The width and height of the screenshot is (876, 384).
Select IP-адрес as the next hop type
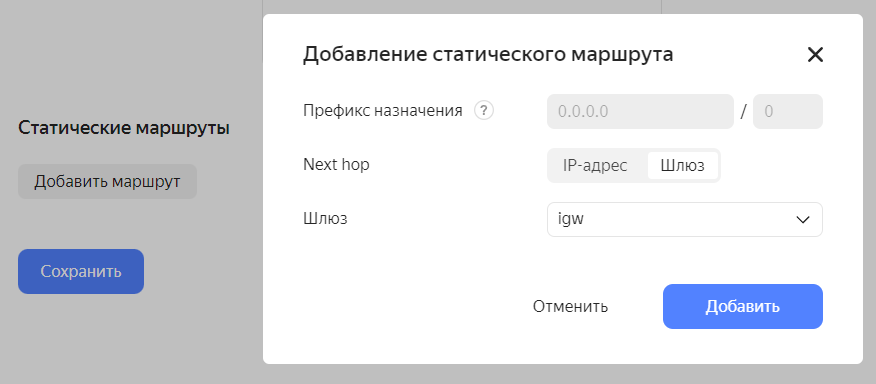pos(595,165)
